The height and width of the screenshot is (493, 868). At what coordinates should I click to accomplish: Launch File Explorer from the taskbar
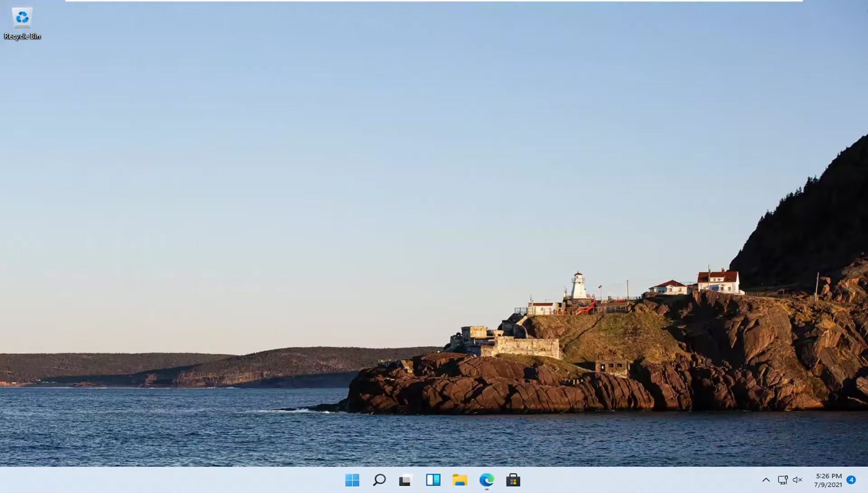pos(460,480)
